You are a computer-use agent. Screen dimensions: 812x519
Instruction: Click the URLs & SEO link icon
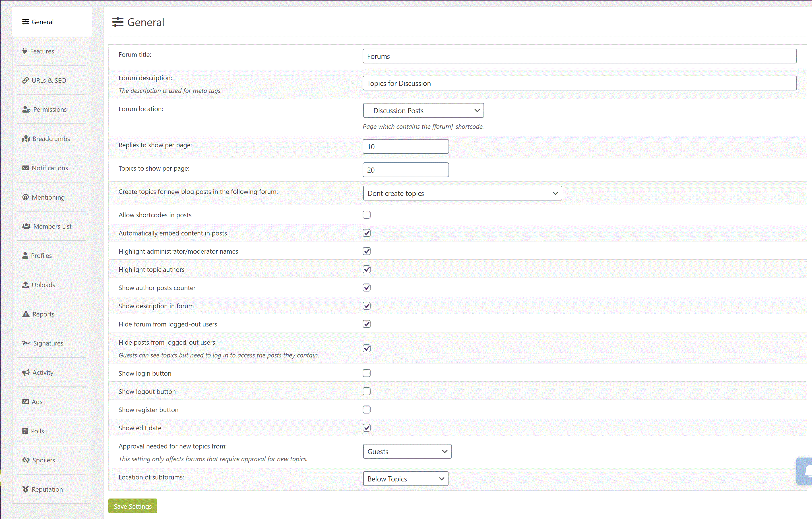click(25, 80)
